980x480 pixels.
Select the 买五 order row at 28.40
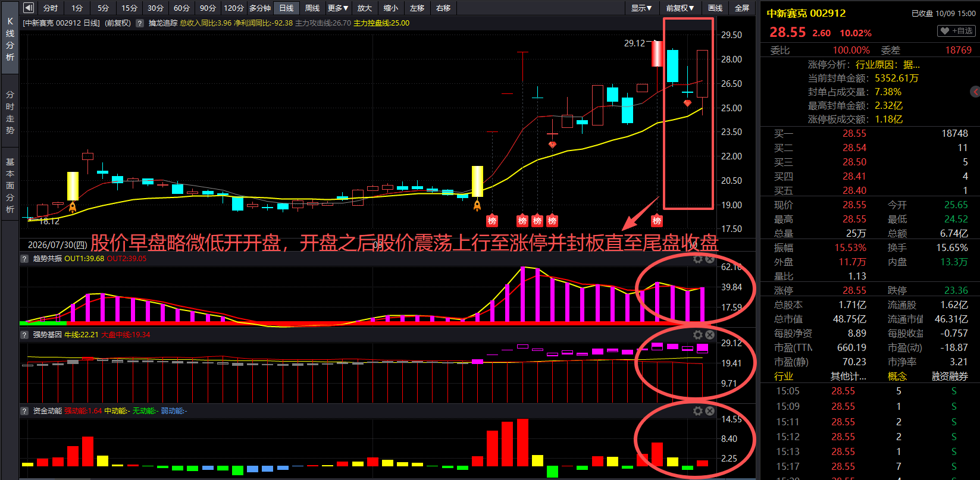[x=871, y=190]
